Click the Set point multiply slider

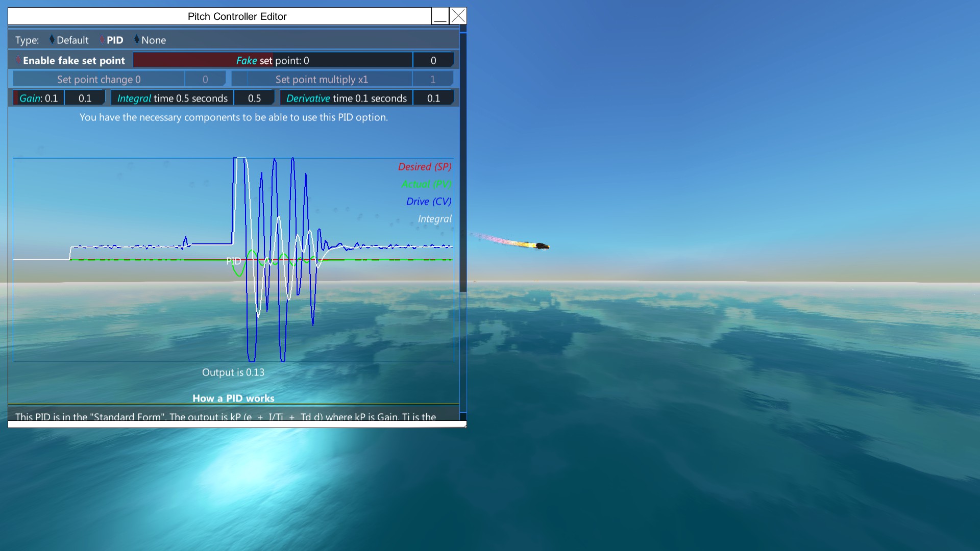click(x=322, y=80)
